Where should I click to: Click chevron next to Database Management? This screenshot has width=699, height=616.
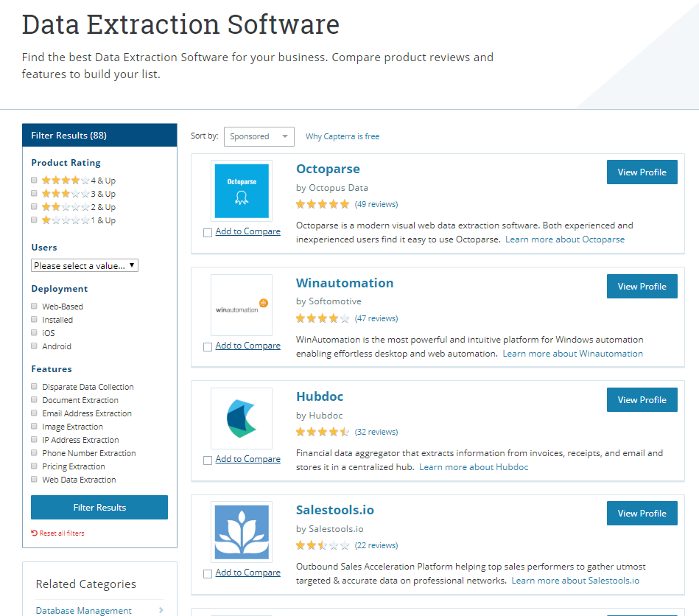click(x=161, y=610)
